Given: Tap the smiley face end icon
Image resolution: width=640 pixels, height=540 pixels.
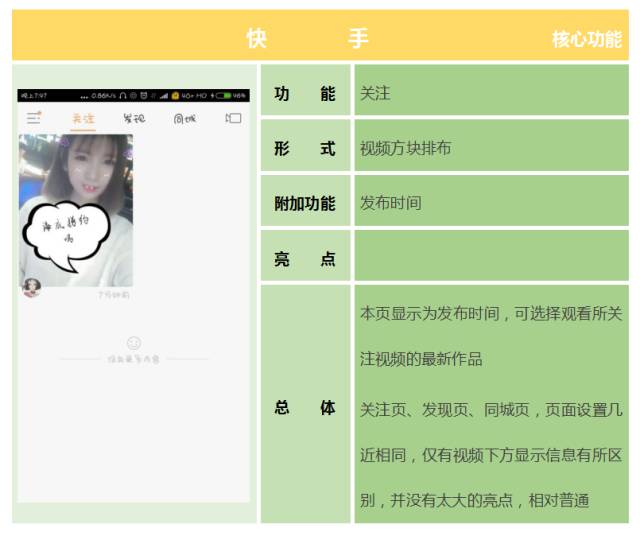Looking at the screenshot, I should pos(134,343).
